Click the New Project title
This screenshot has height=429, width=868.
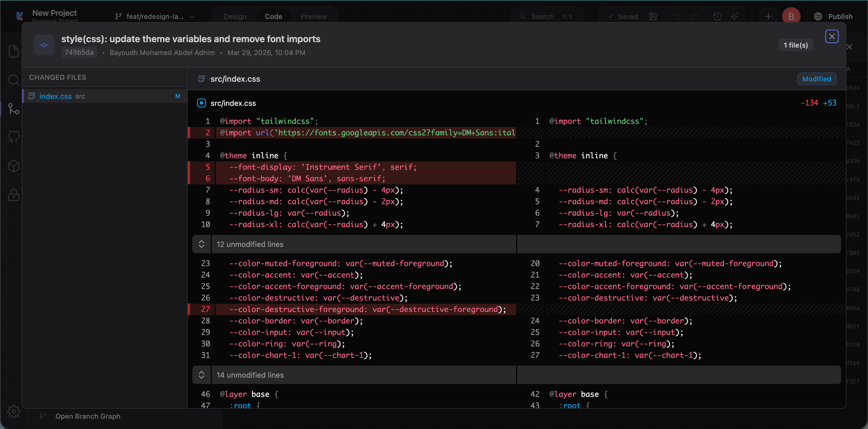55,13
